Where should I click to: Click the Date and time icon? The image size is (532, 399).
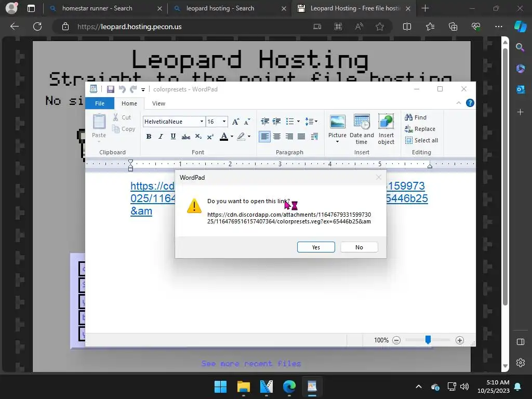coord(362,122)
